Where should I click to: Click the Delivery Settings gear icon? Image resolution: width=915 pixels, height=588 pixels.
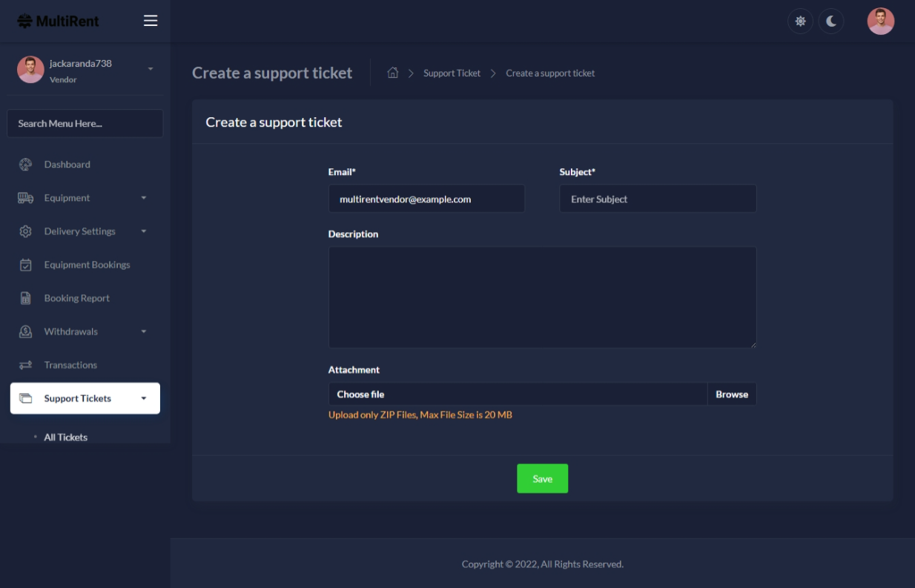pos(25,231)
